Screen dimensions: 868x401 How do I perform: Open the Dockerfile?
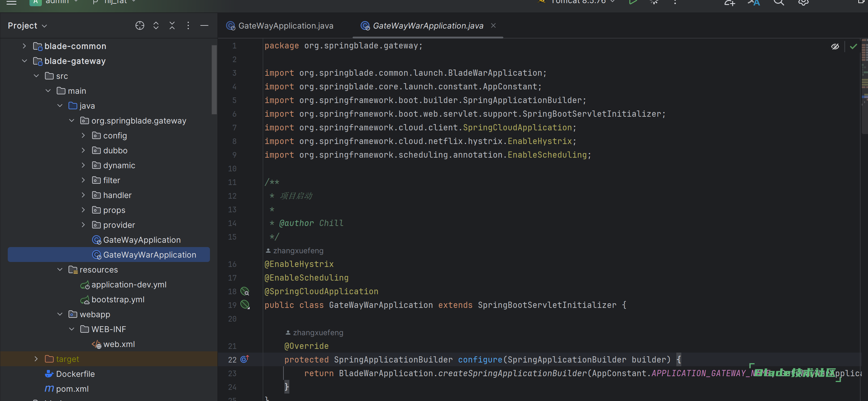(x=70, y=374)
